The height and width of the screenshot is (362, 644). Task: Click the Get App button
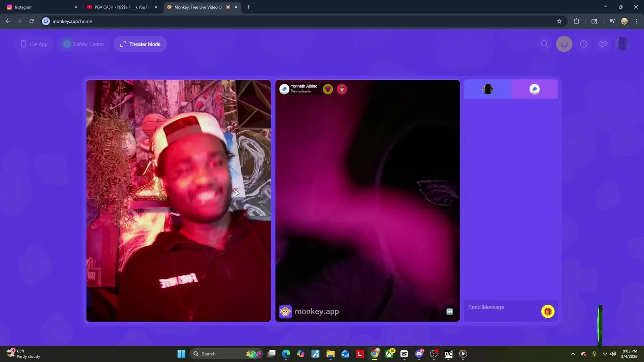[34, 44]
